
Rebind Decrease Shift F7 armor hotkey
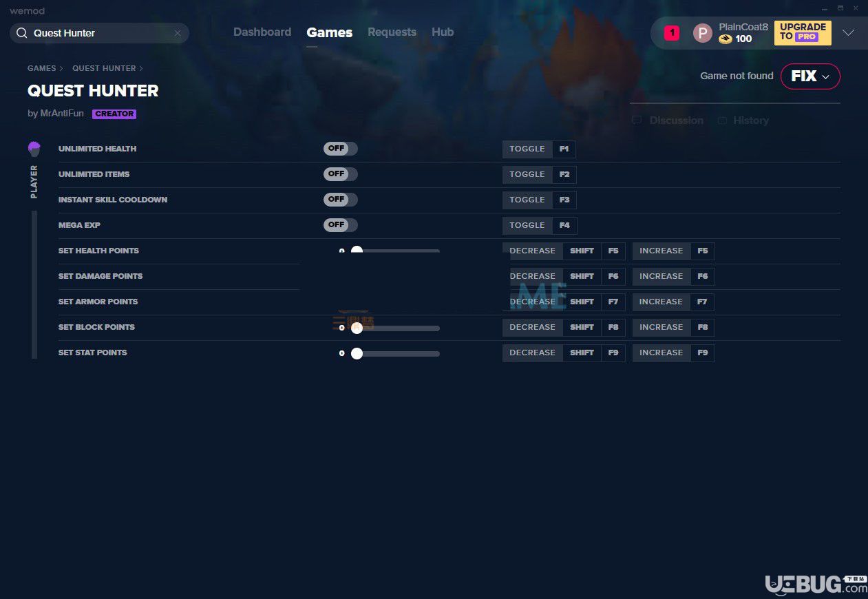pyautogui.click(x=564, y=302)
